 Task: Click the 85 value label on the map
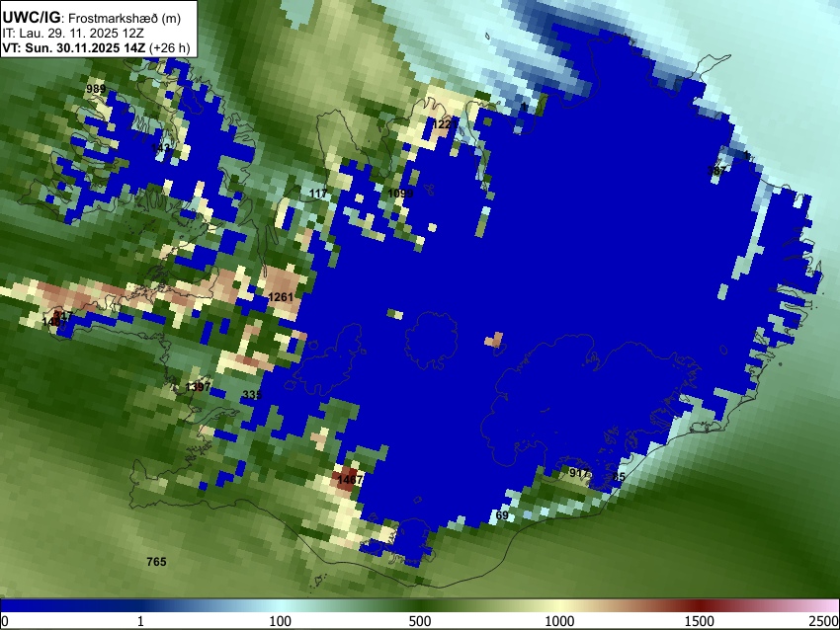pyautogui.click(x=619, y=477)
